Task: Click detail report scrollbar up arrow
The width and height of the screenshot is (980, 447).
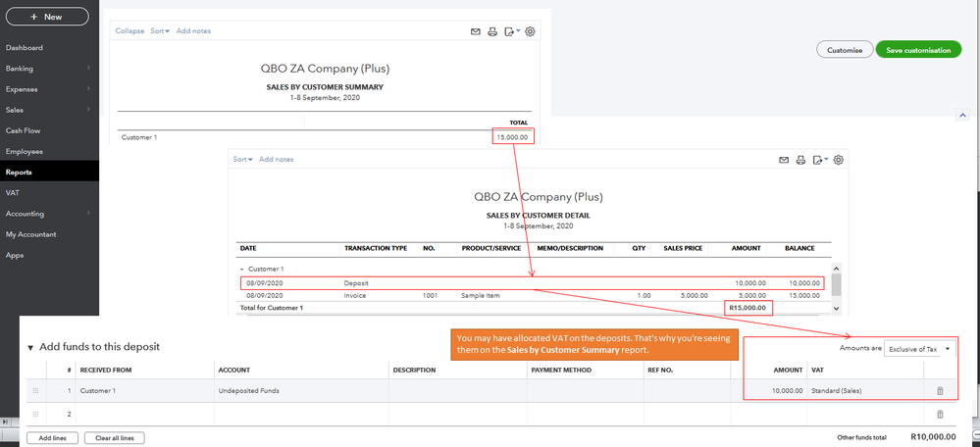Action: (x=837, y=267)
